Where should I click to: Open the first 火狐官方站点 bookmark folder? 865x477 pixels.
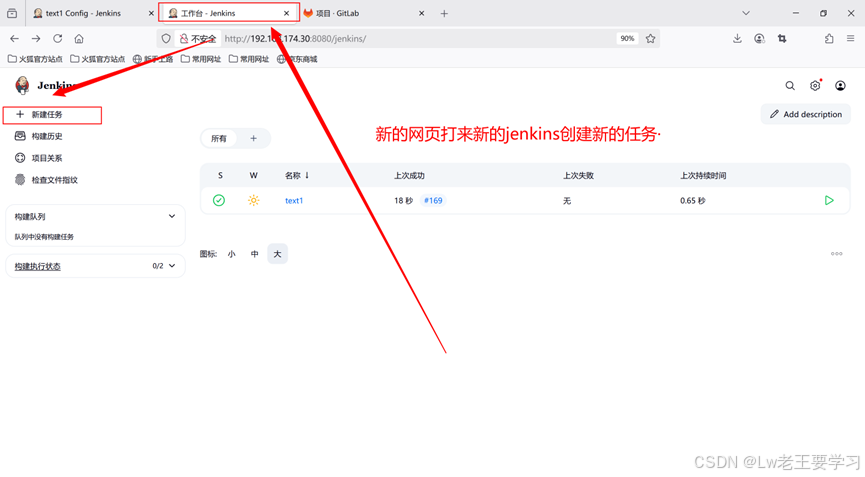35,59
